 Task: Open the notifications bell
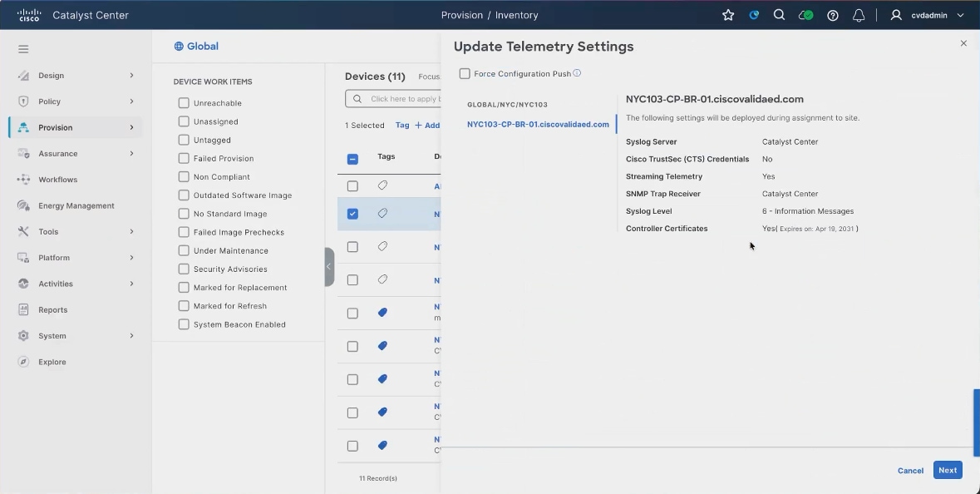click(859, 16)
